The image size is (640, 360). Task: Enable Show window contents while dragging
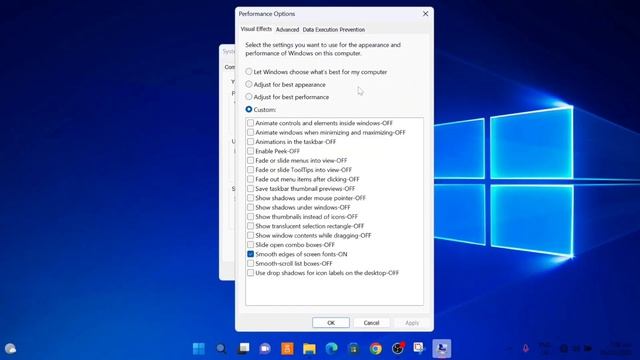[x=251, y=235]
